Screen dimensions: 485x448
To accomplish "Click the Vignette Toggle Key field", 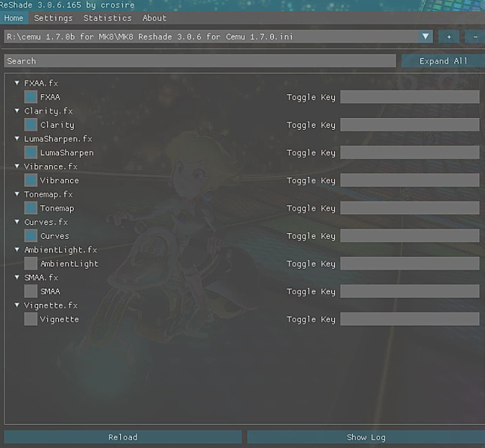I will pos(410,319).
